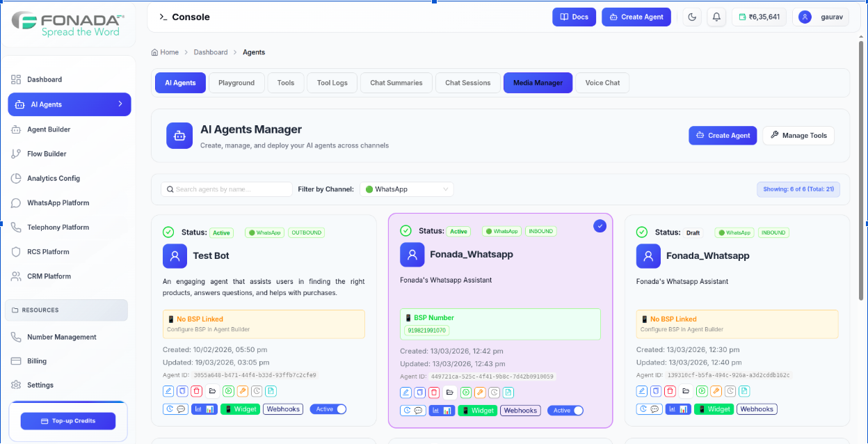The image size is (868, 444).
Task: Click Create Agent in the top header
Action: tap(636, 17)
